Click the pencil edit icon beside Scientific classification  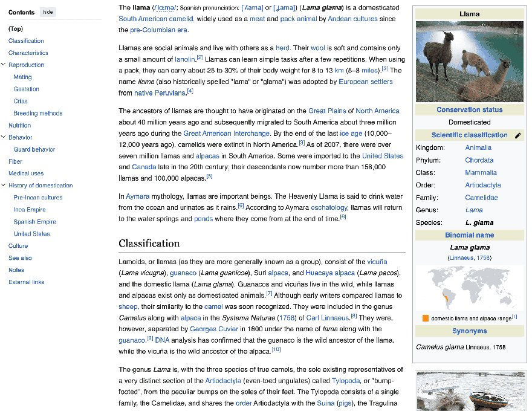pos(517,136)
